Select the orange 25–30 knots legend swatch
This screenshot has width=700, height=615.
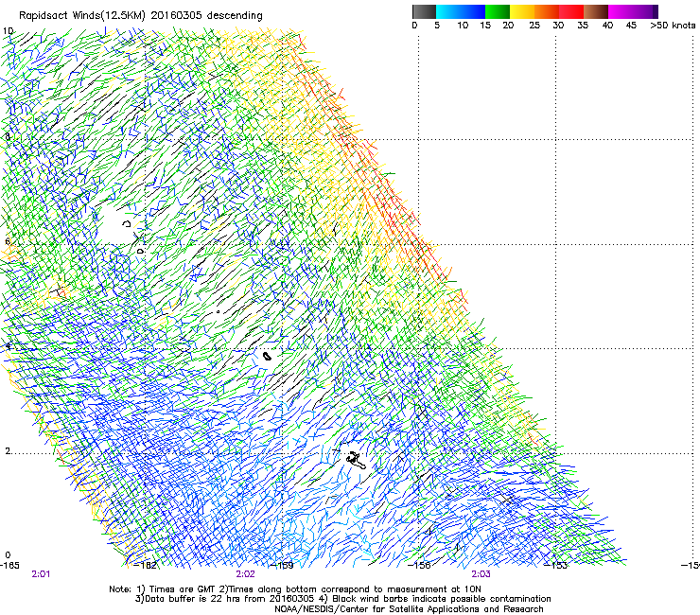click(x=547, y=11)
